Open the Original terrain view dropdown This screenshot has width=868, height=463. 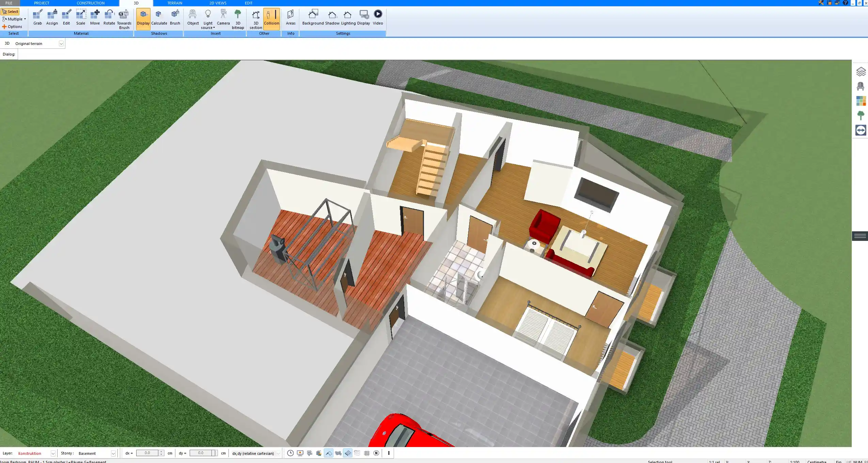[x=61, y=43]
